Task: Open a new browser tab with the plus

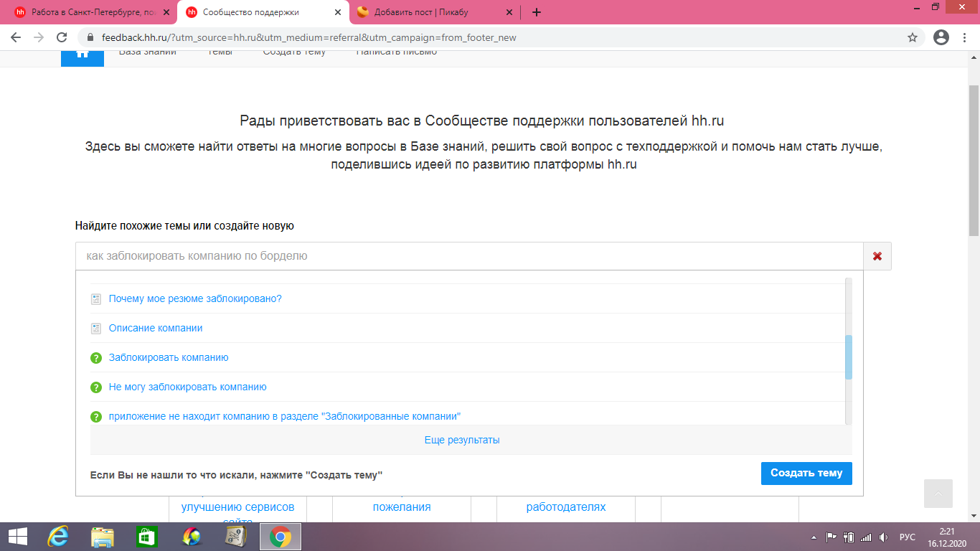Action: pyautogui.click(x=537, y=12)
